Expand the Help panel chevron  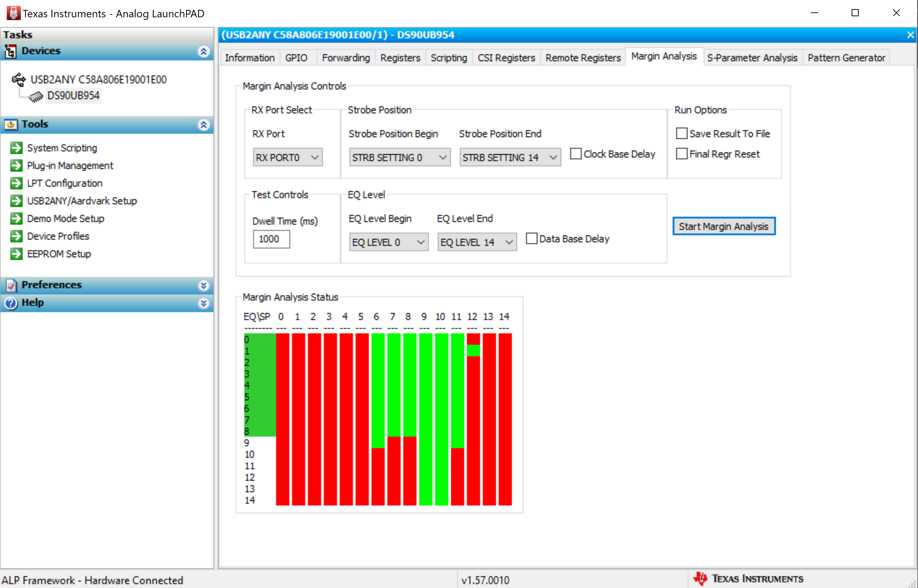[203, 303]
